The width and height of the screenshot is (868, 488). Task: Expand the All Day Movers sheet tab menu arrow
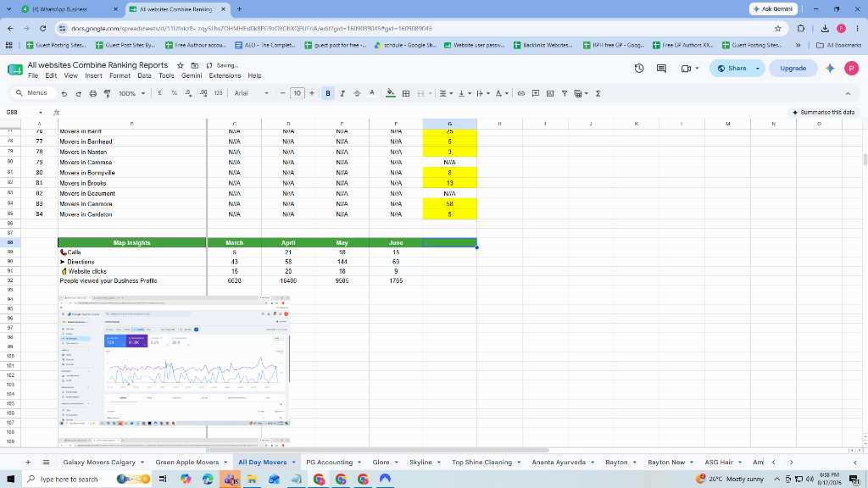293,462
